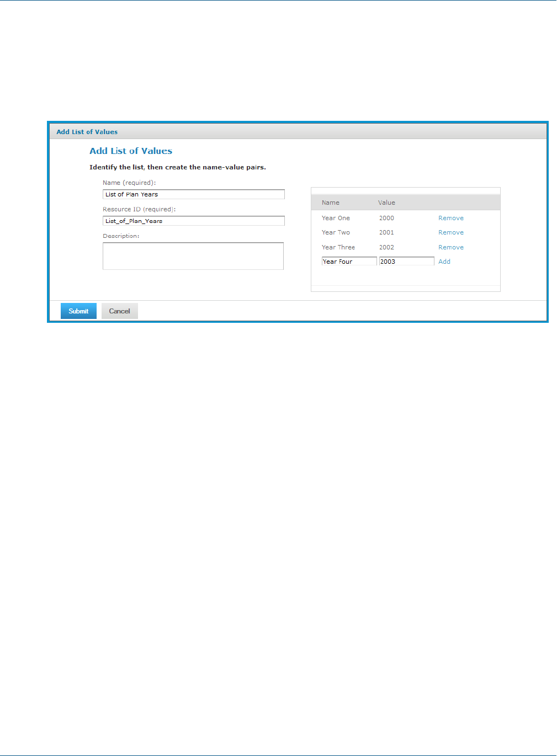The height and width of the screenshot is (756, 557).
Task: Click the Add link for Year Four
Action: [444, 262]
